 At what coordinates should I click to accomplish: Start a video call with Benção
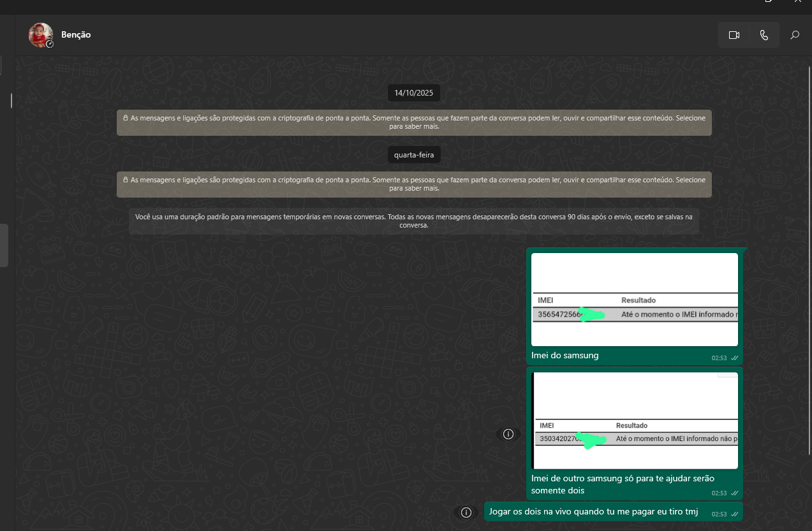[734, 35]
